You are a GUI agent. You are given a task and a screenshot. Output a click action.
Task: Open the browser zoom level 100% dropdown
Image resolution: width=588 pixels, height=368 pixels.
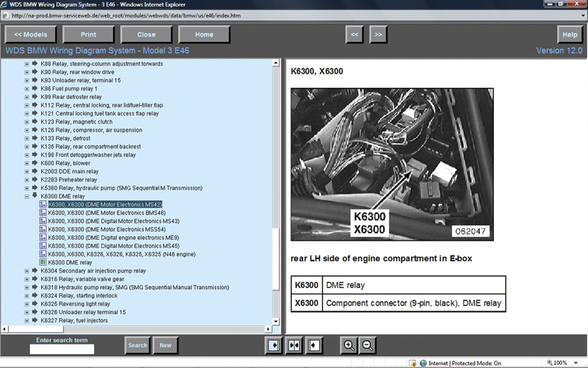pyautogui.click(x=576, y=363)
